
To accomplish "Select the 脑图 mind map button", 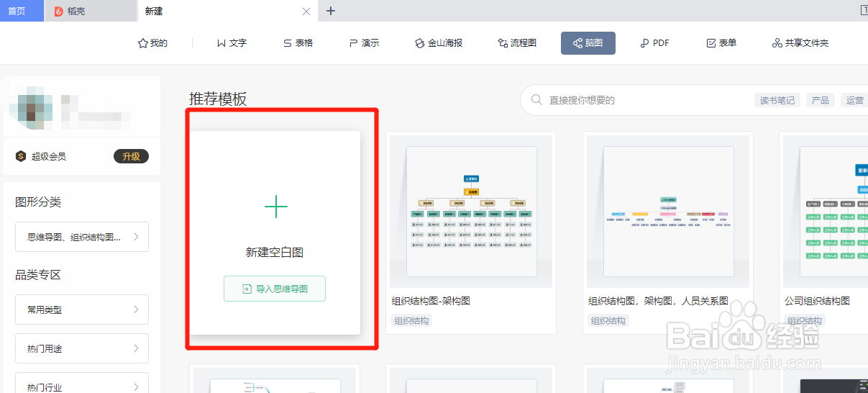I will 588,43.
